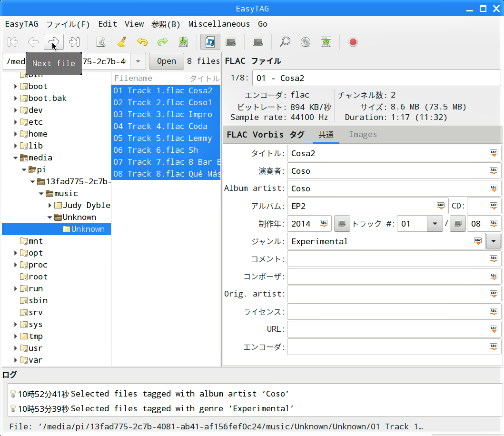The height and width of the screenshot is (436, 504).
Task: Jump to last file toolbar icon
Action: pyautogui.click(x=74, y=42)
